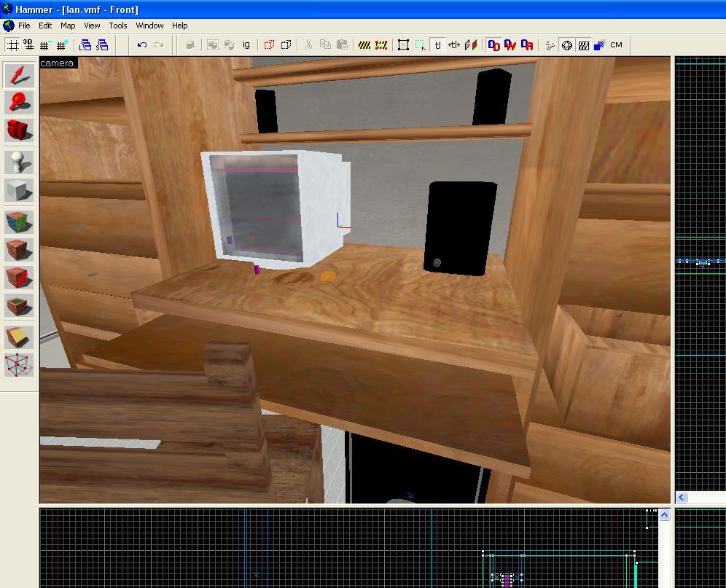
Task: Click the Undo arrow button
Action: click(x=142, y=45)
